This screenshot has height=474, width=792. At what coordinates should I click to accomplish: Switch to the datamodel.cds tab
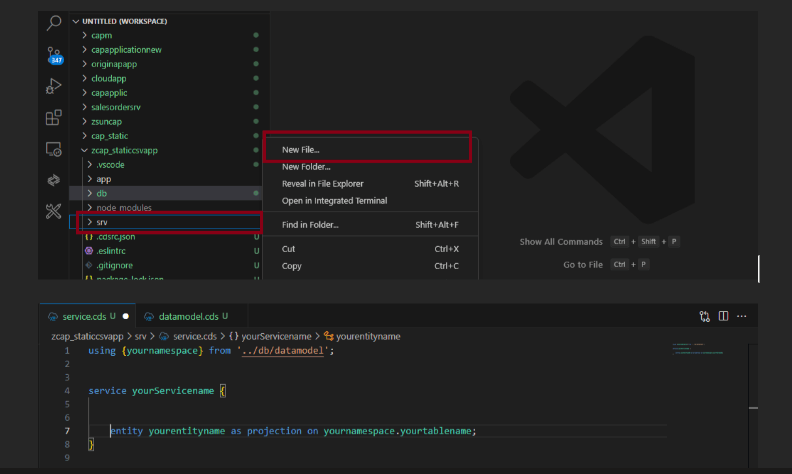click(188, 316)
